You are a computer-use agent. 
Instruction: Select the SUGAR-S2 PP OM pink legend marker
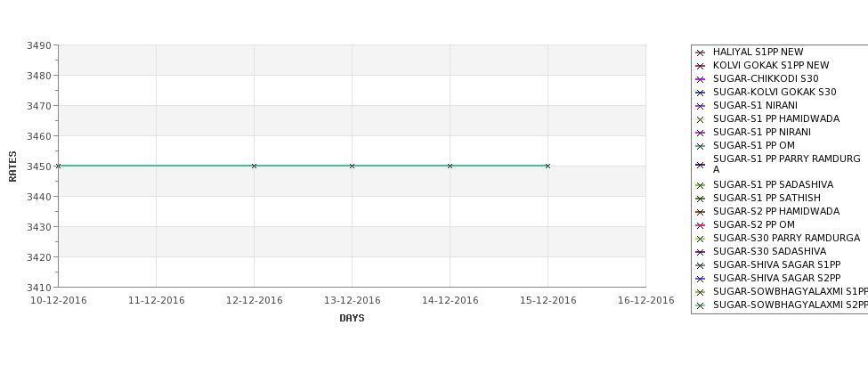point(701,225)
